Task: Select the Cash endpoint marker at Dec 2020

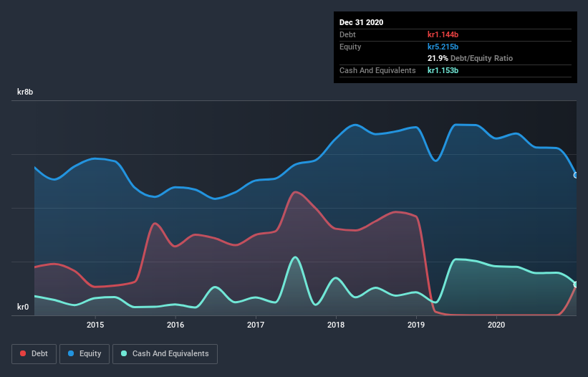Action: click(x=576, y=285)
